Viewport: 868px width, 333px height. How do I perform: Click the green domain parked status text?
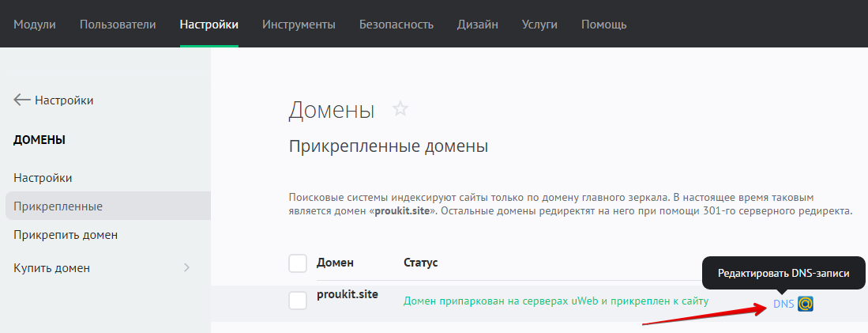click(x=556, y=301)
